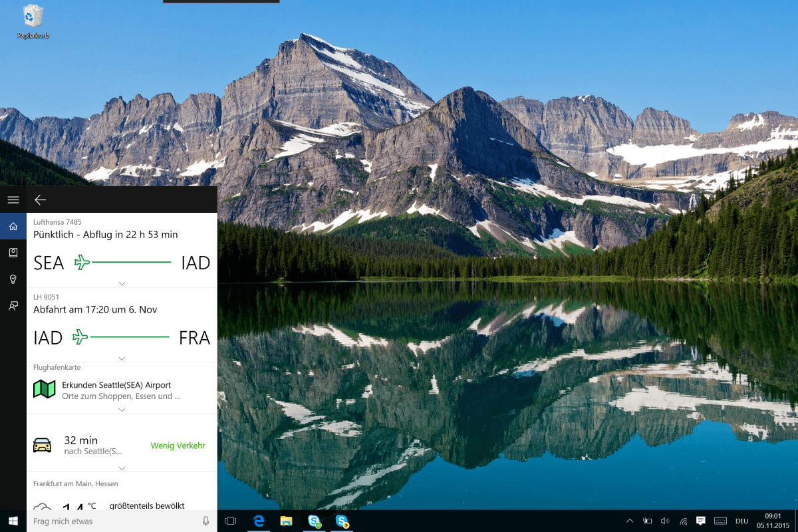
Task: Open the Erkunden Seattle(SEA) Airport link
Action: coord(116,385)
